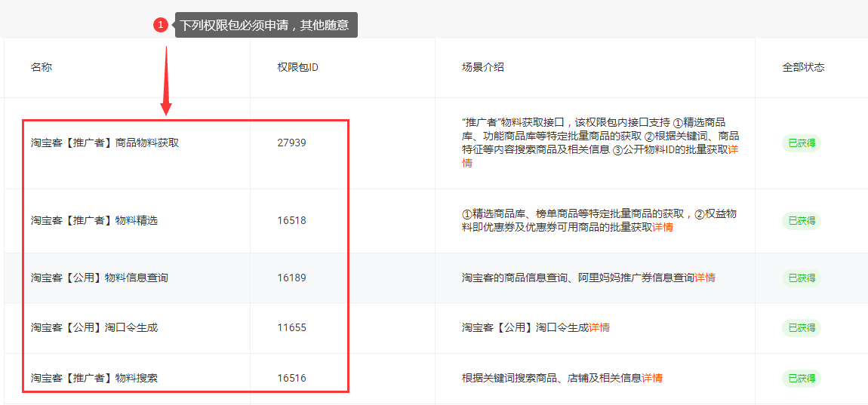Screen dimensions: 868x405
Task: Open 详情 link in 物料精选 description
Action: pos(663,228)
